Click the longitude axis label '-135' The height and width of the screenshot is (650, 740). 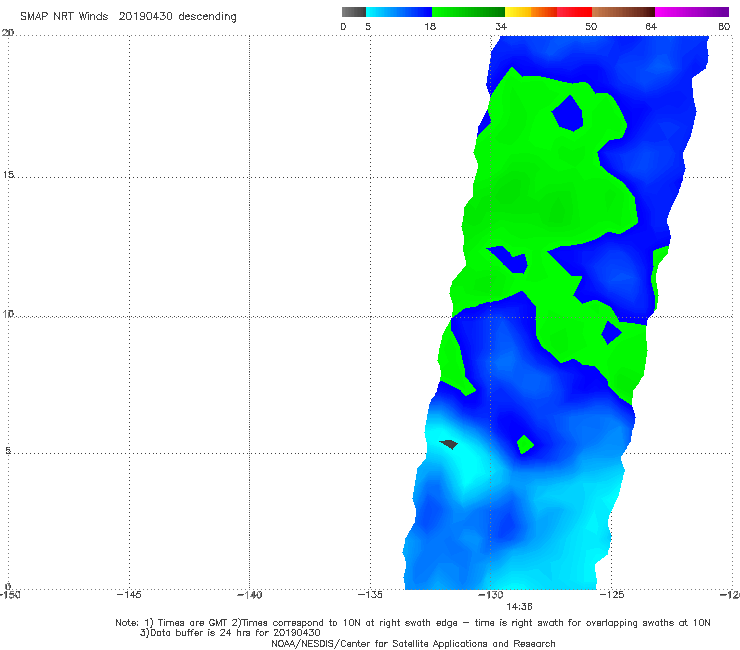370,595
